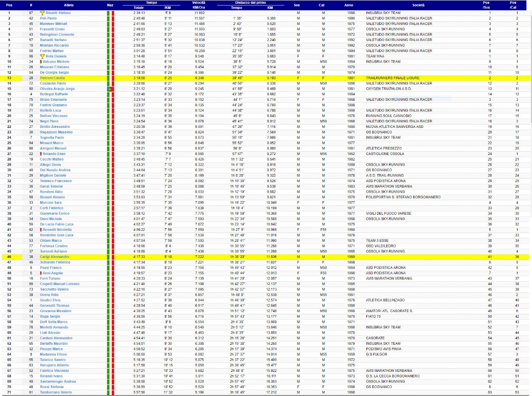The width and height of the screenshot is (532, 396).
Task: Click the Velocità KM/Ora column header
Action: coord(199,5)
